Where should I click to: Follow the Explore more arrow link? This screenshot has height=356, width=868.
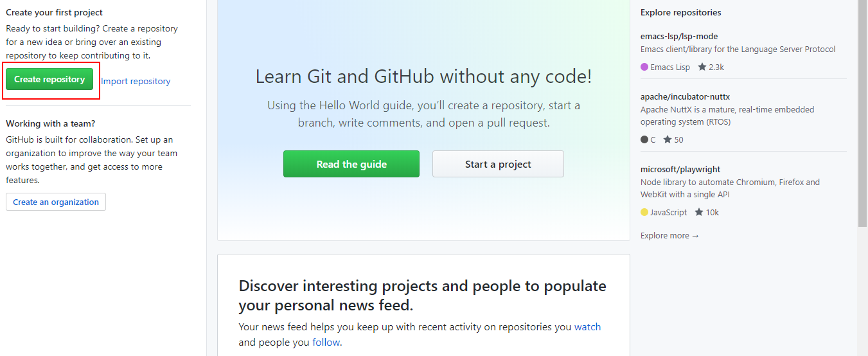click(669, 236)
